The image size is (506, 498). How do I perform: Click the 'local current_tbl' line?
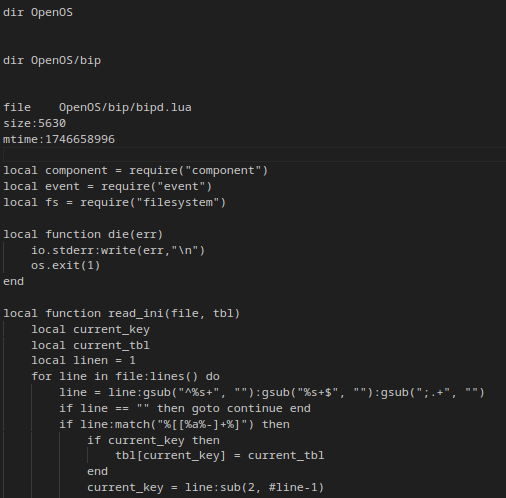pos(90,345)
